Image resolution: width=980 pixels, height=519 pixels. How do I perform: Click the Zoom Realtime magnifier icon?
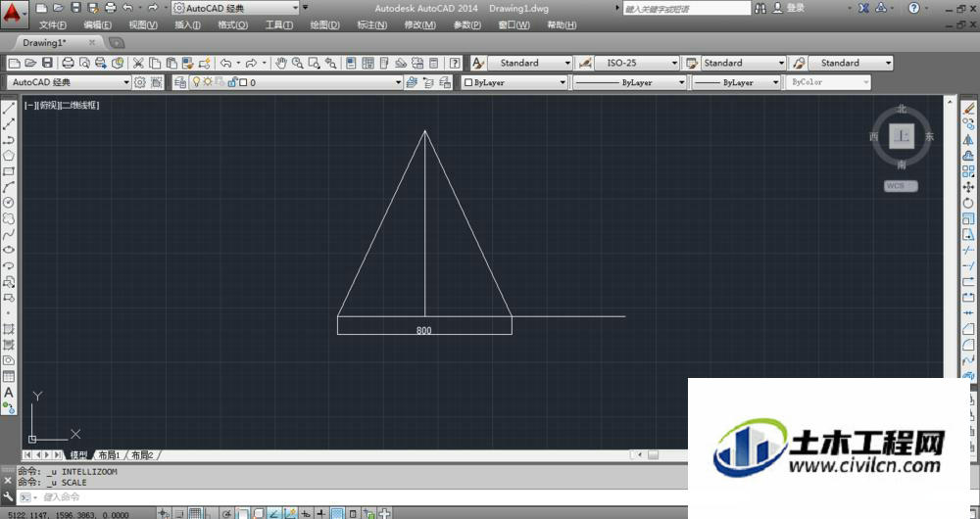(298, 63)
